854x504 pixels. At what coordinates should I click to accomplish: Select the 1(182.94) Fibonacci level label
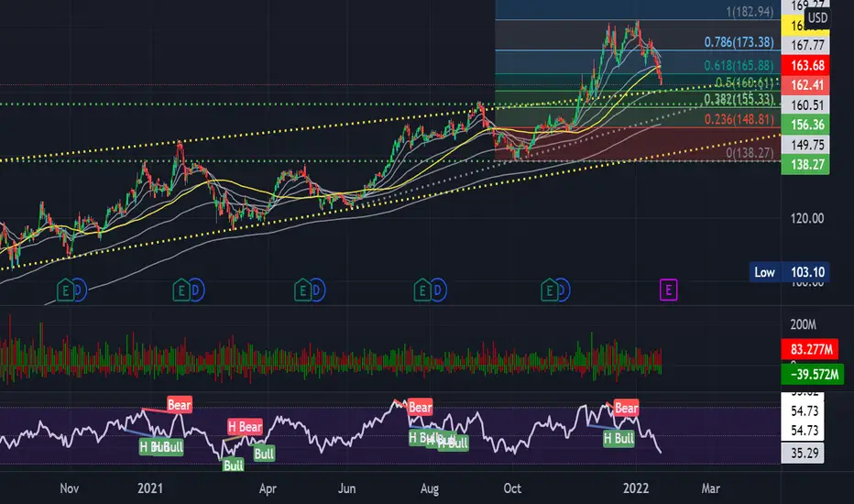tap(750, 11)
